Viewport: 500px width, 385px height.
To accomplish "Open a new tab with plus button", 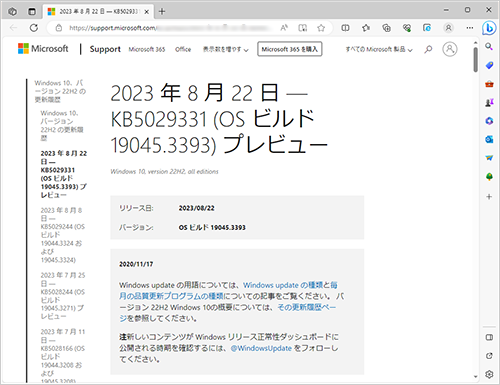I will 162,11.
